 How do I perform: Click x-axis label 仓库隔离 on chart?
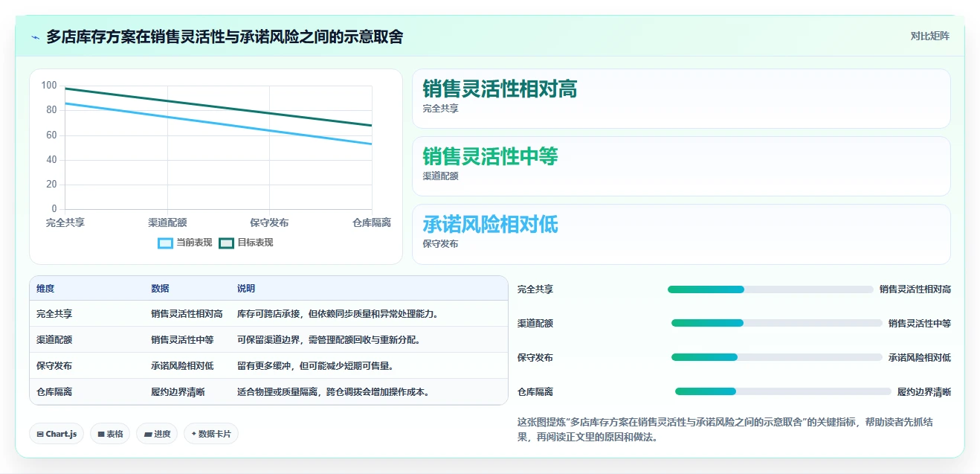pos(372,222)
